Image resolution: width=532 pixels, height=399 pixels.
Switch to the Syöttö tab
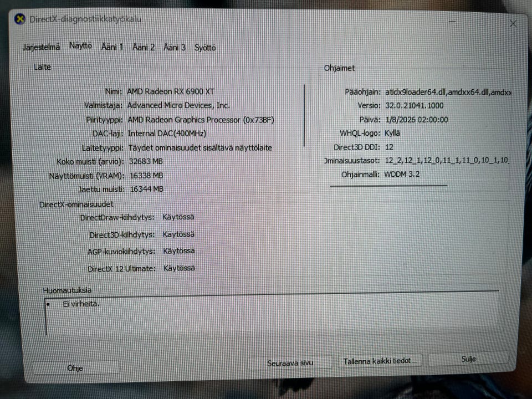[x=205, y=48]
